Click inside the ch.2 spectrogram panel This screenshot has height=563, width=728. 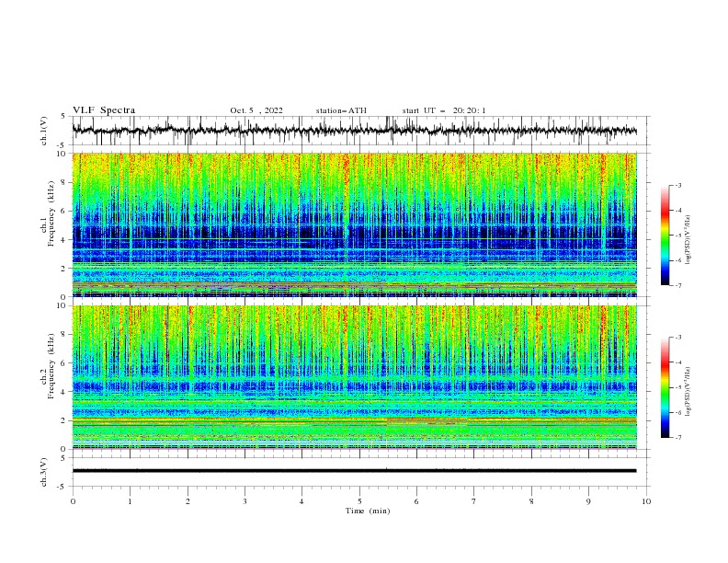(x=354, y=377)
